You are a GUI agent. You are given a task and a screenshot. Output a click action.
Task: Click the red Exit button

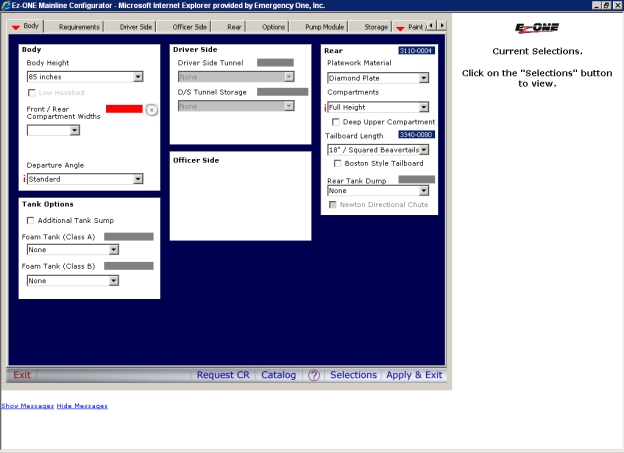[x=21, y=375]
